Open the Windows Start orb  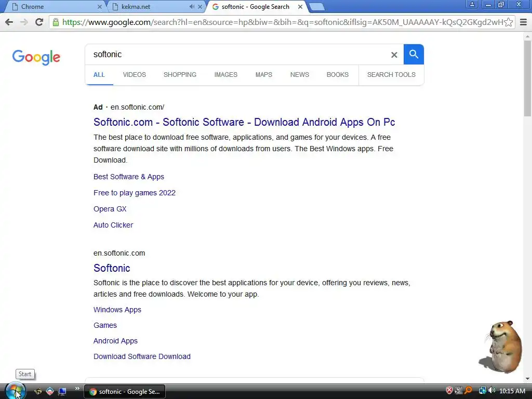point(15,391)
